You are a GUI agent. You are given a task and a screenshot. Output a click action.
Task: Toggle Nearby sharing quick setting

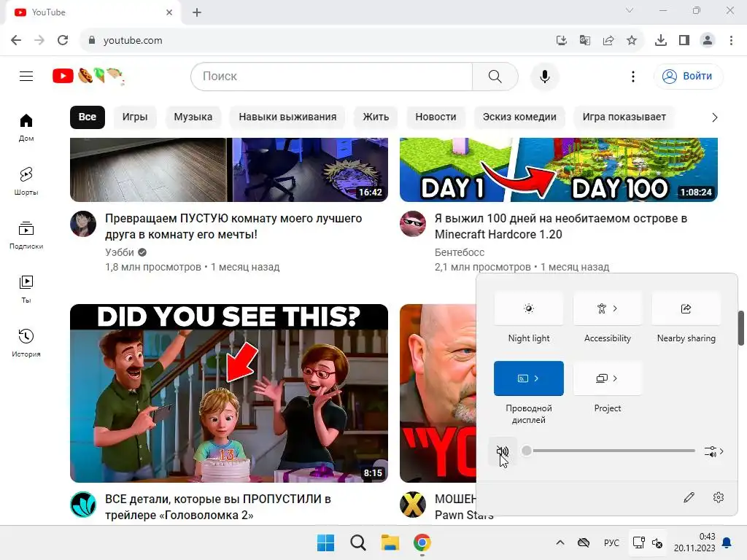686,308
